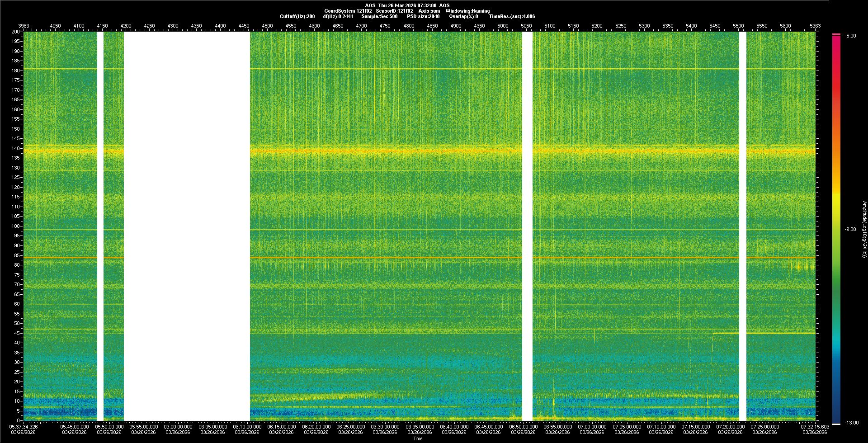Click the PSD size:2048 parameter text

click(423, 16)
